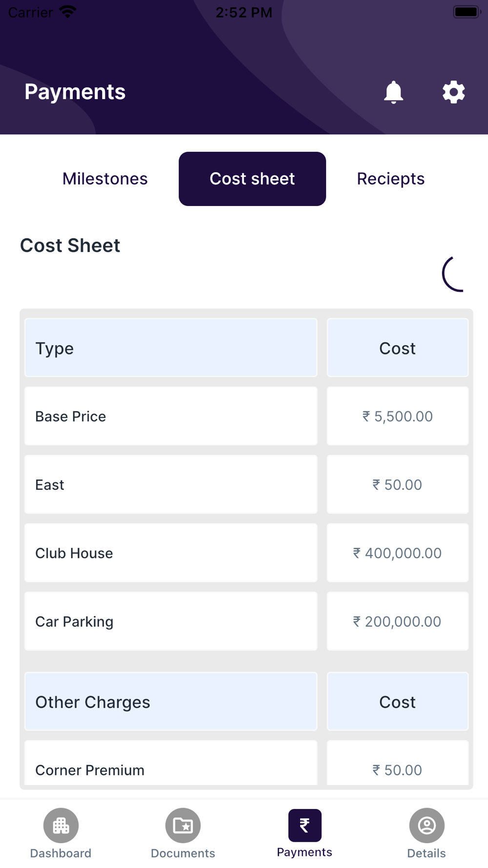Tap the ₹ 400,000.00 cost cell
Image resolution: width=488 pixels, height=868 pixels.
(397, 553)
